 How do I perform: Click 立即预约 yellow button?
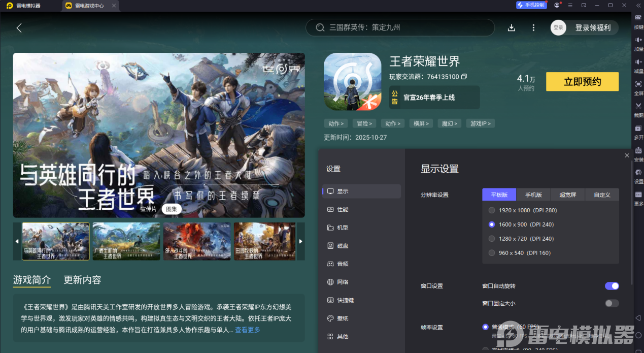click(582, 82)
